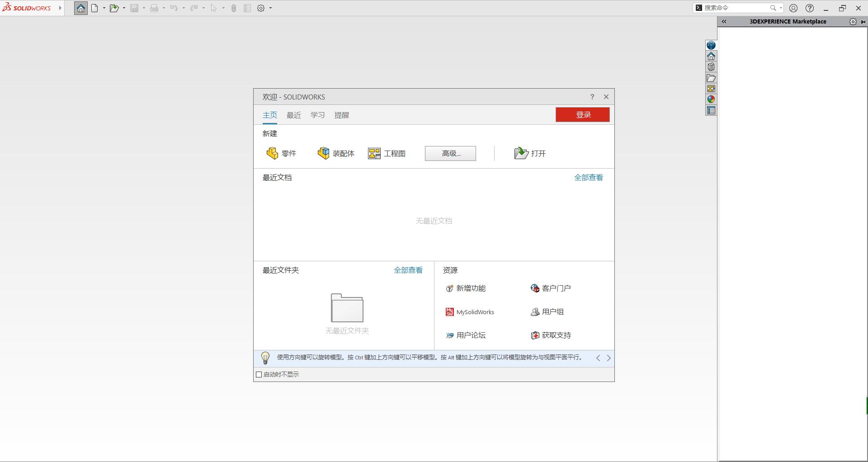Enable the 启动时不显示 checkbox
Viewport: 868px width, 462px height.
(x=259, y=374)
